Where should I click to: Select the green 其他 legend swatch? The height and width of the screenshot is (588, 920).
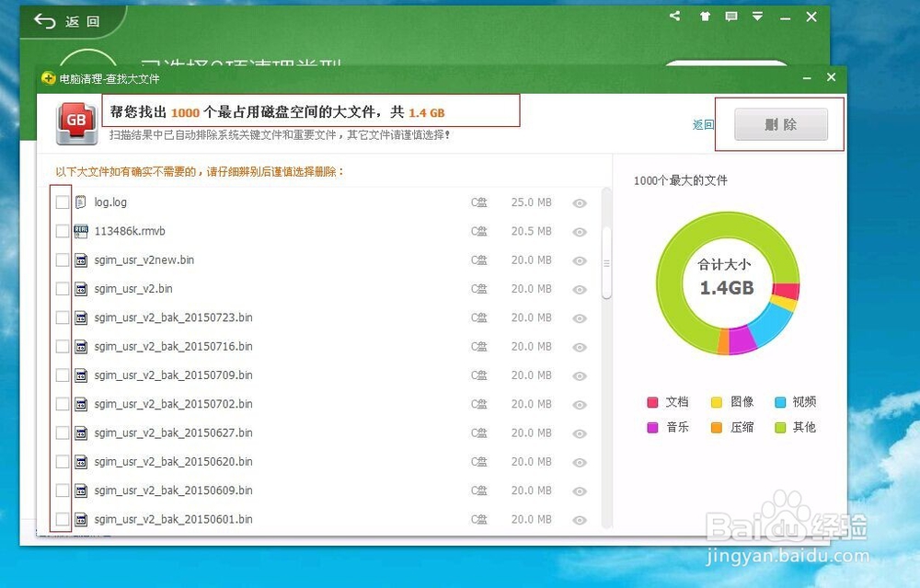(778, 427)
